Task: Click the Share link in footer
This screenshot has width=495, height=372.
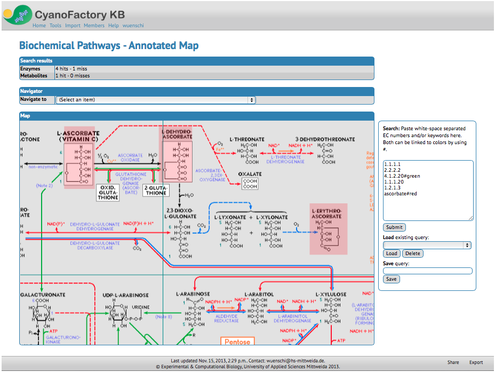Action: [453, 362]
